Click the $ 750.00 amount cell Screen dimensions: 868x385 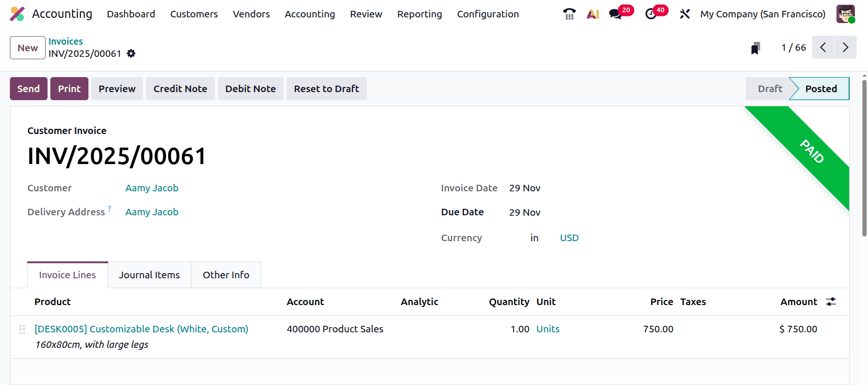(x=798, y=329)
